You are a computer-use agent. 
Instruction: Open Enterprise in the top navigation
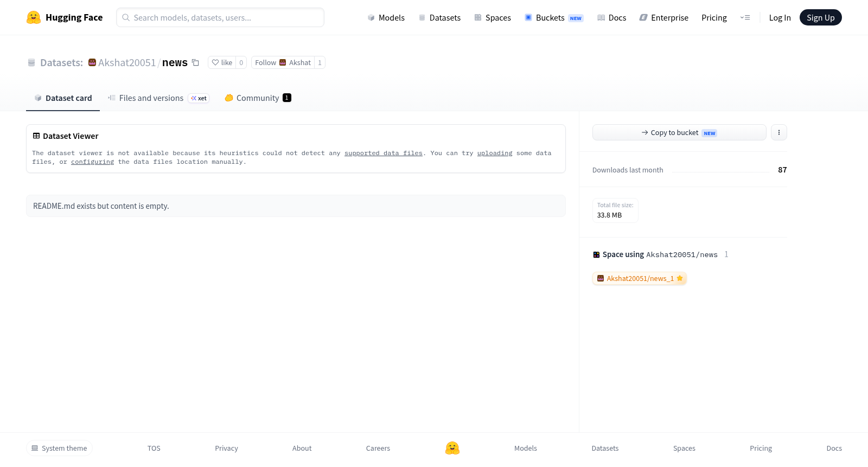(664, 17)
